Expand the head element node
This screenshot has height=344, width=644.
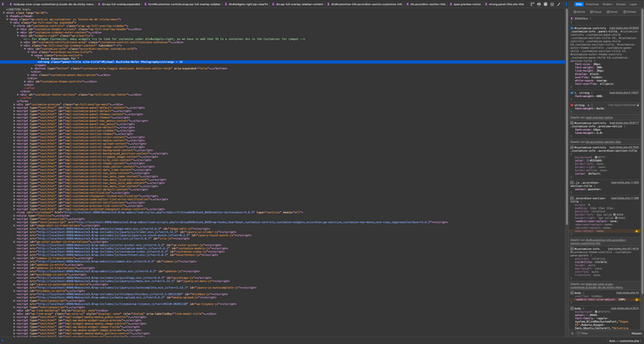click(x=8, y=15)
